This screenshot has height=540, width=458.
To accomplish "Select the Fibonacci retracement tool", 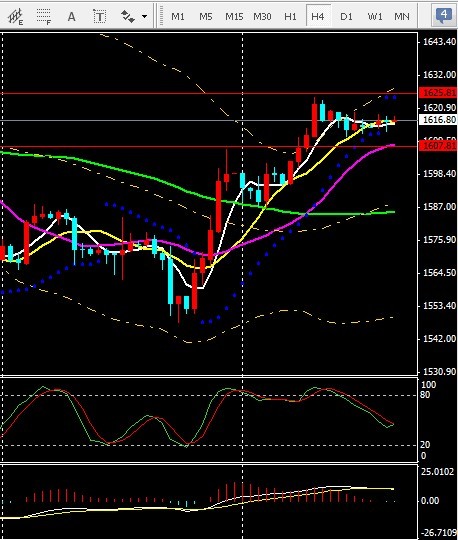I will [44, 17].
